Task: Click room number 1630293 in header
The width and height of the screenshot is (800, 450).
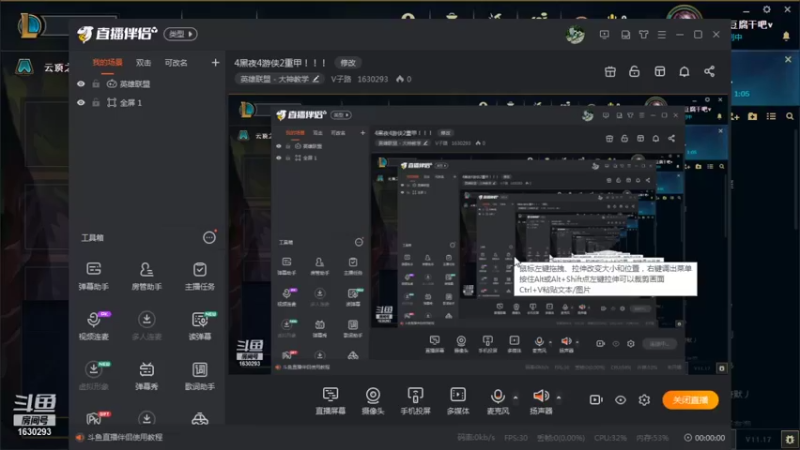Action: click(x=372, y=79)
